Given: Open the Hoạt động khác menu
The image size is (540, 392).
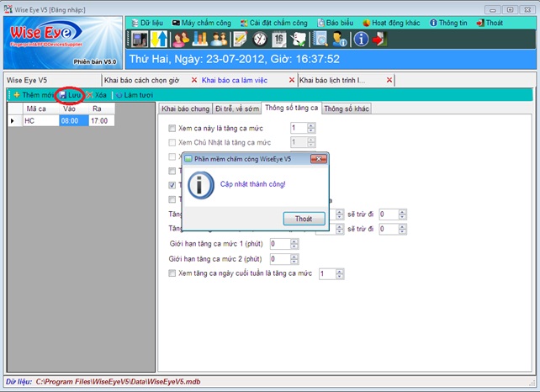Looking at the screenshot, I should 392,23.
